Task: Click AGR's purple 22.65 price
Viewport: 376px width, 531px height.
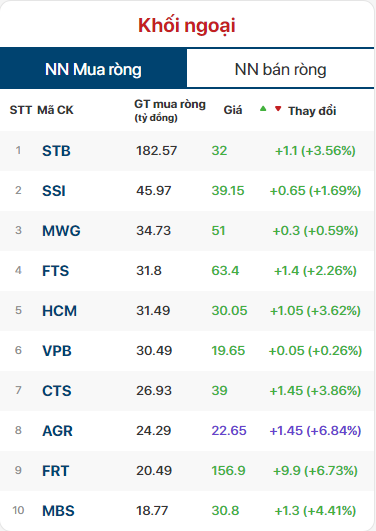Action: point(229,431)
